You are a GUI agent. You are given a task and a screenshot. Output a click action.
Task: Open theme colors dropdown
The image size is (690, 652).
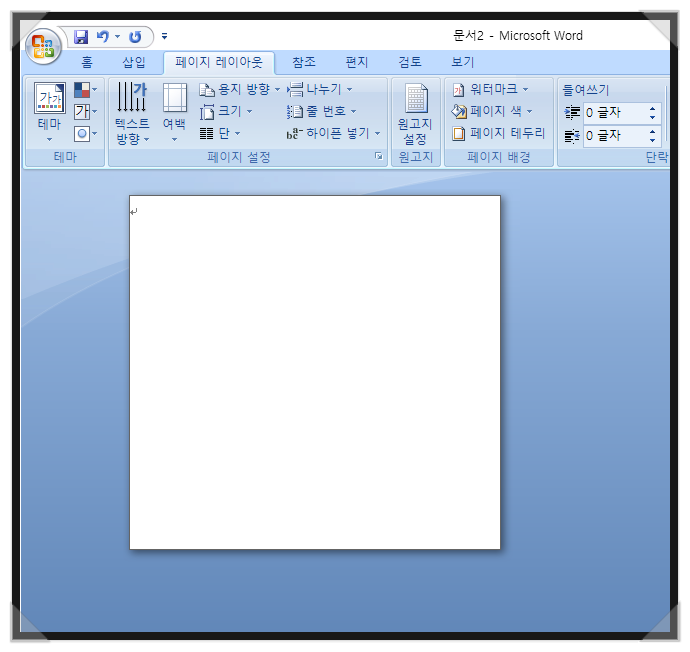click(85, 90)
